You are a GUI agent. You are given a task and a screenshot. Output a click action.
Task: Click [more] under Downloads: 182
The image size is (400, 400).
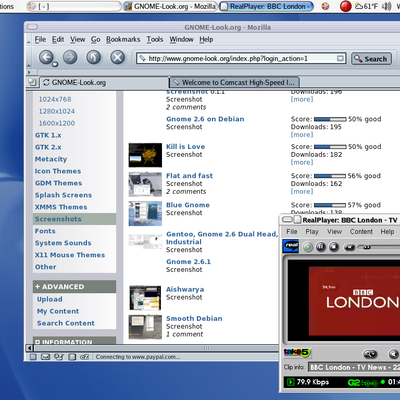[x=302, y=162]
